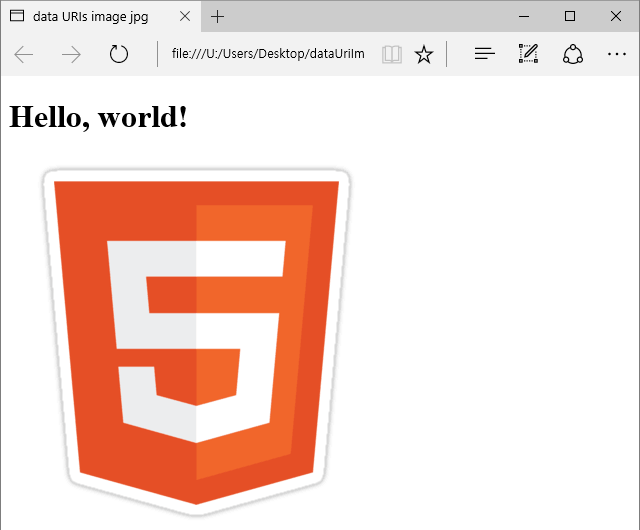Open the More actions ellipsis menu
The width and height of the screenshot is (640, 530).
pos(617,54)
